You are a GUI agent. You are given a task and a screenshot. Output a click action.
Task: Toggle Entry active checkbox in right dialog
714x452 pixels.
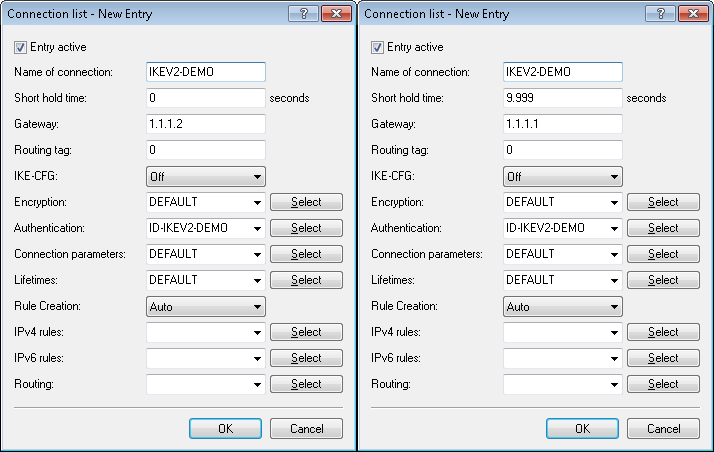pyautogui.click(x=377, y=47)
